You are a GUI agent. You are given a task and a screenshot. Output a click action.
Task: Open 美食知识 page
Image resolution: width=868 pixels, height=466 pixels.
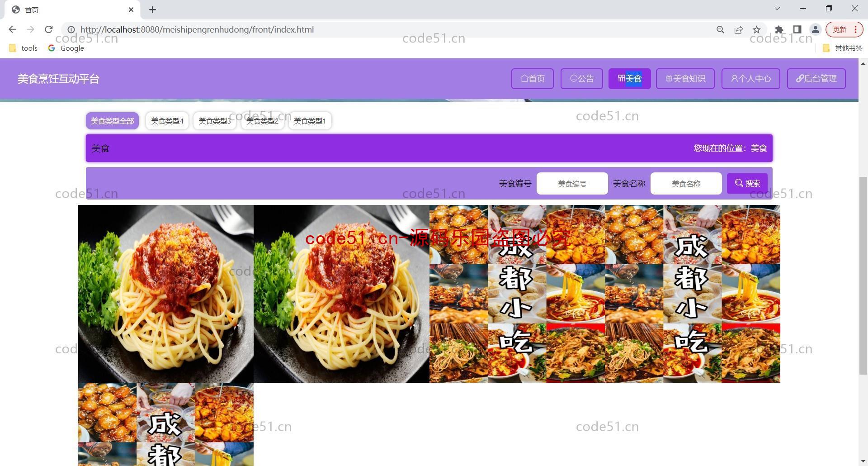click(685, 79)
